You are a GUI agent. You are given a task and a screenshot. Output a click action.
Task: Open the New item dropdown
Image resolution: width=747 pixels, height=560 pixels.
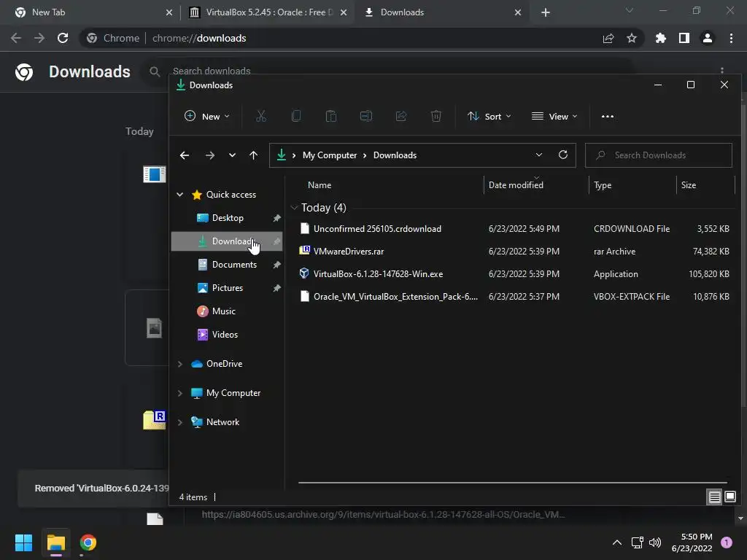pyautogui.click(x=206, y=116)
